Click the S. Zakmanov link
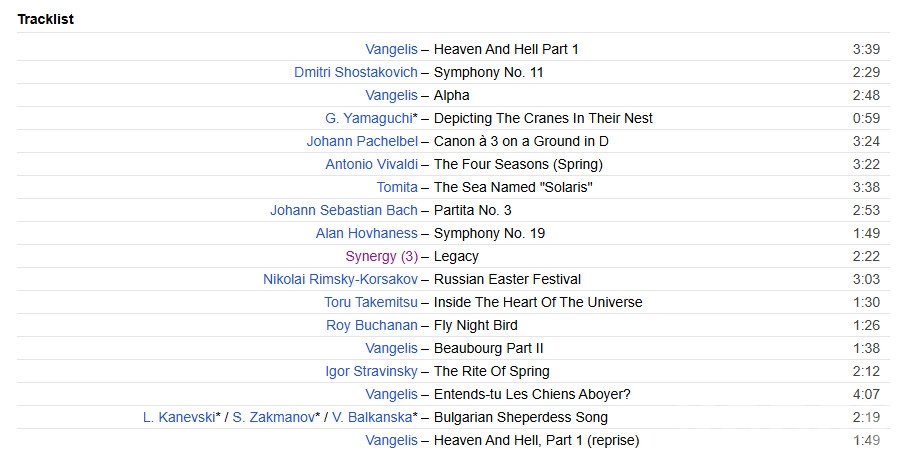The height and width of the screenshot is (458, 899). [x=273, y=417]
